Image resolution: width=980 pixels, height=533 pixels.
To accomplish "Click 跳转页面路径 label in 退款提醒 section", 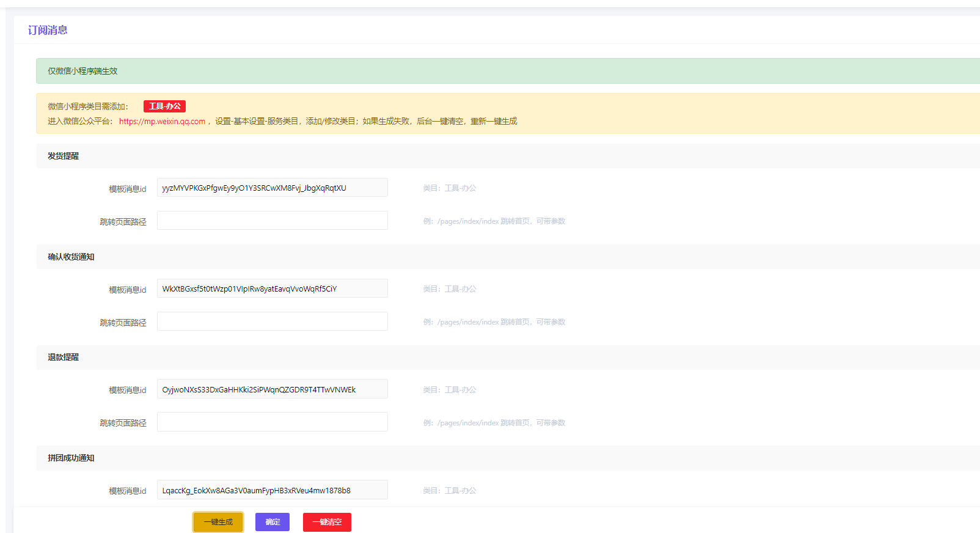I will [123, 423].
